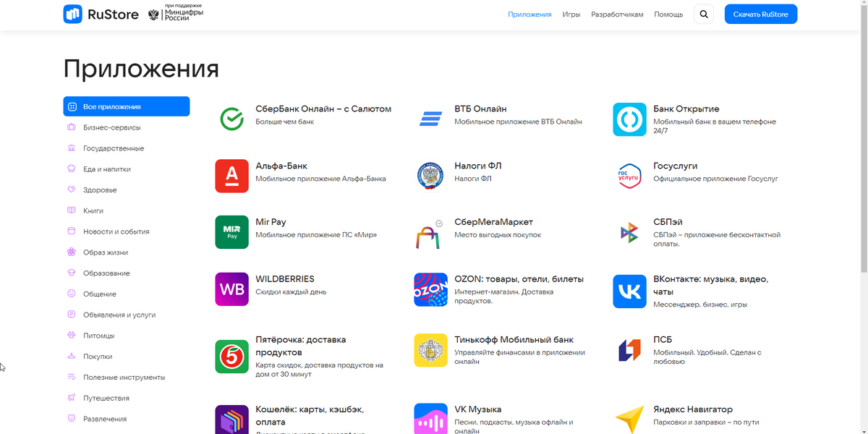Open the VTB Online blue stripes icon

click(430, 119)
